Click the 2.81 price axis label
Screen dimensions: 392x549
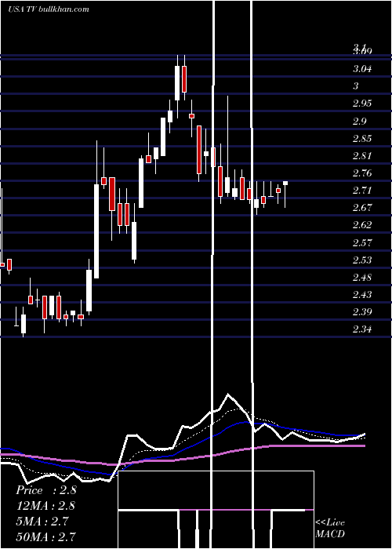(x=362, y=155)
